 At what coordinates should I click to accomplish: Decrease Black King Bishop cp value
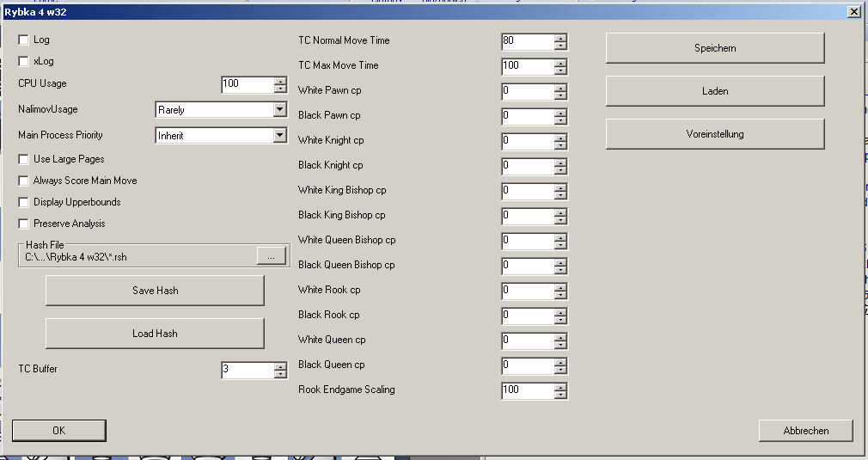click(561, 220)
